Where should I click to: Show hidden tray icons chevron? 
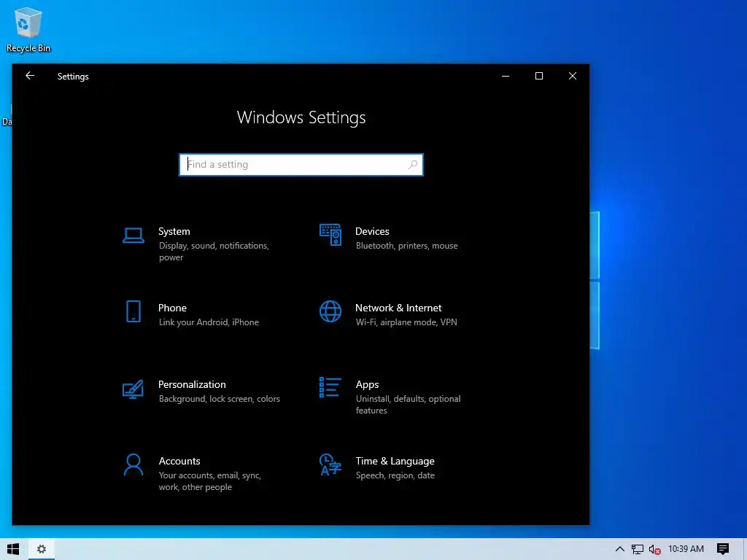click(619, 549)
